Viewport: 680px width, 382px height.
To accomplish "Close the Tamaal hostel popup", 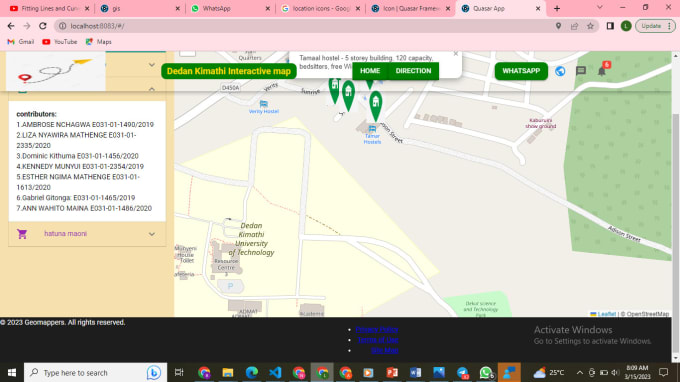I will pos(455,54).
